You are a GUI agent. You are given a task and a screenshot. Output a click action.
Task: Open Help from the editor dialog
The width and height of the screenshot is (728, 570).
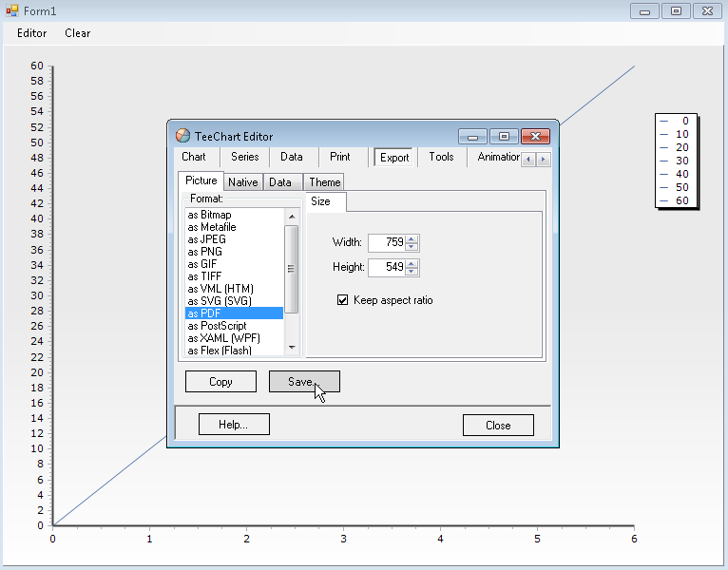point(234,425)
